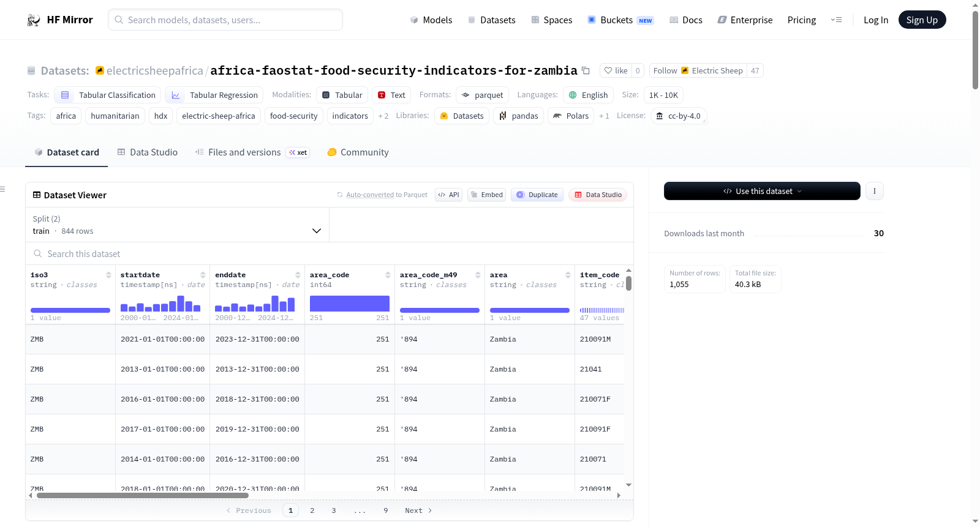Viewport: 980px width, 527px height.
Task: Click the Embed button
Action: point(486,195)
